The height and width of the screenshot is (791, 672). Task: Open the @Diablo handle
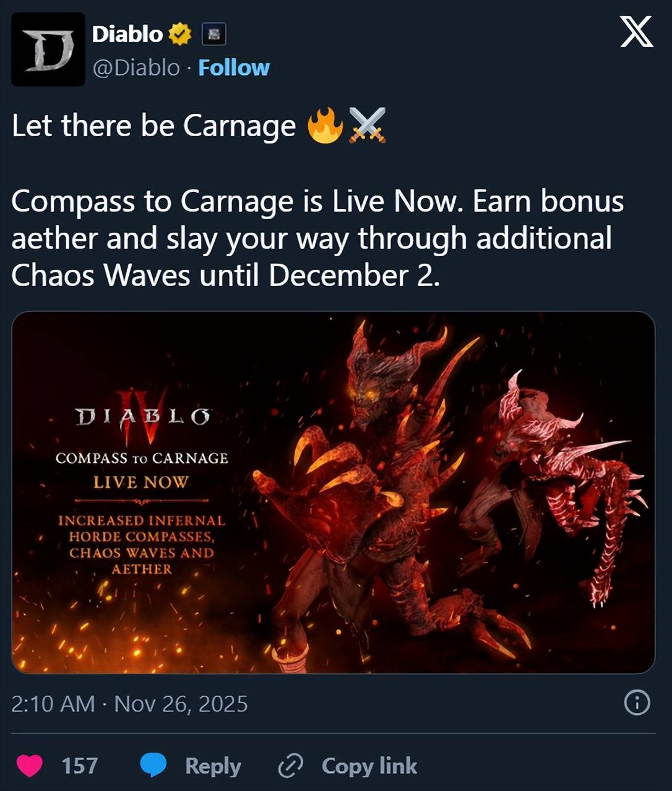pos(136,67)
